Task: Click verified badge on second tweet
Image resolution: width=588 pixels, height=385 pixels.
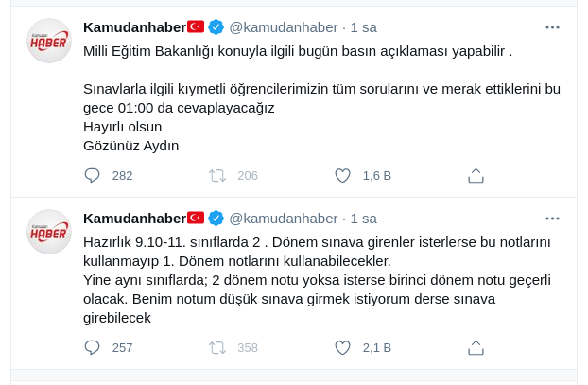Action: point(216,218)
